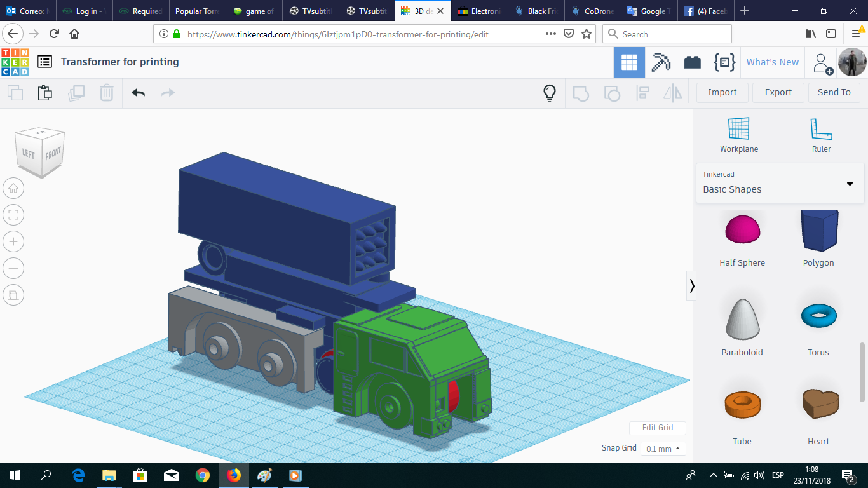Click the Tinkercad logo
The width and height of the screenshot is (868, 488).
tap(15, 62)
